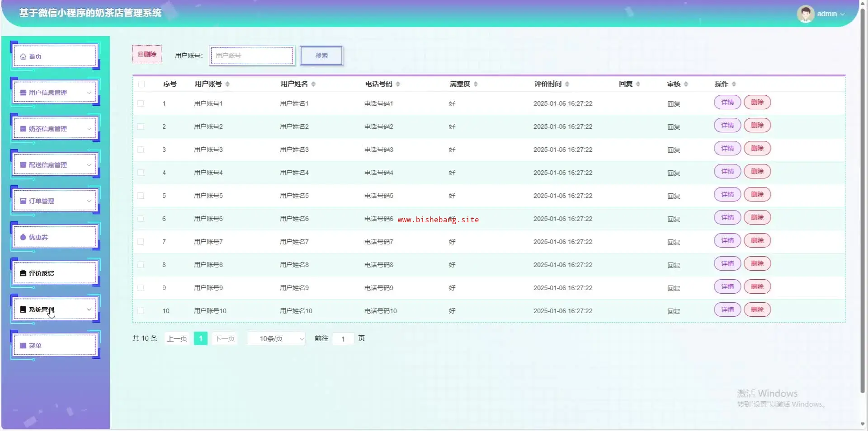Expand 配送信息管理 menu chevron
The image size is (868, 431).
[89, 165]
